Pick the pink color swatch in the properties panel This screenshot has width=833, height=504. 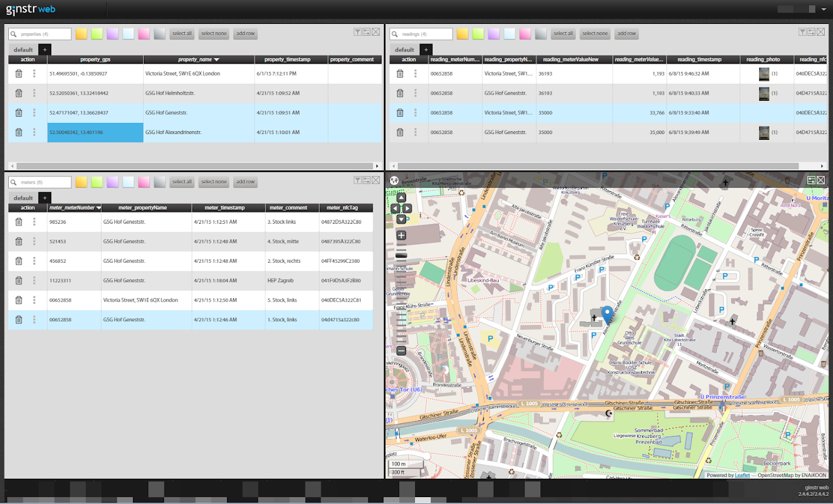[x=144, y=34]
